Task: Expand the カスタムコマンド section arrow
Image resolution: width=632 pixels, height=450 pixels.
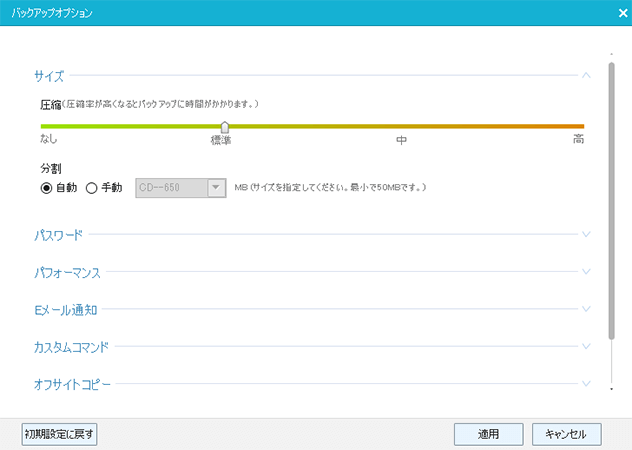Action: (x=586, y=347)
